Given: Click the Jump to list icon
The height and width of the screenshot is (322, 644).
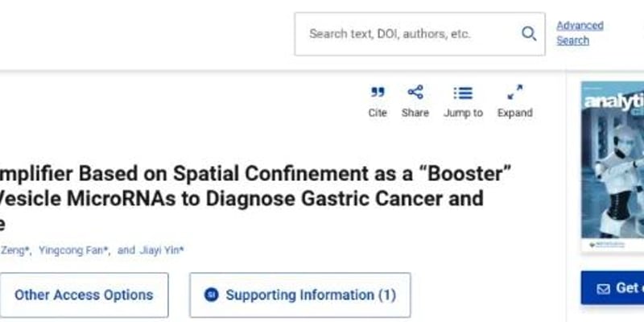Looking at the screenshot, I should point(463,93).
